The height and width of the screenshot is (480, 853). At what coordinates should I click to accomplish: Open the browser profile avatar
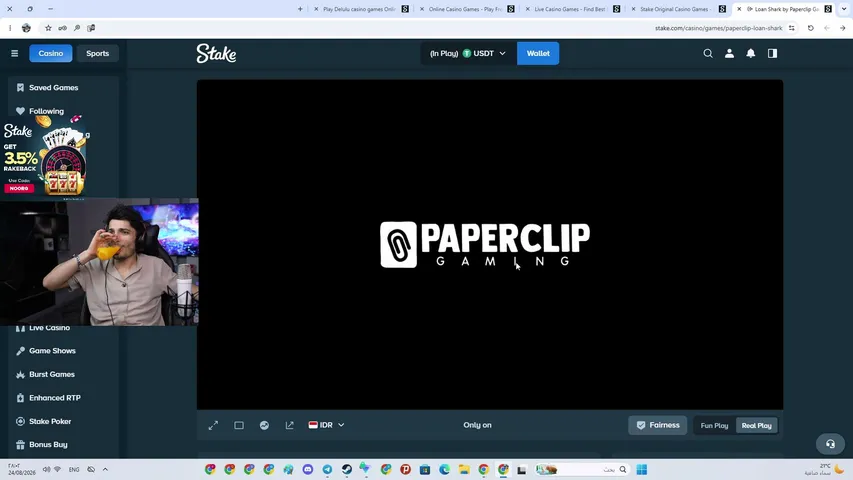(x=26, y=28)
